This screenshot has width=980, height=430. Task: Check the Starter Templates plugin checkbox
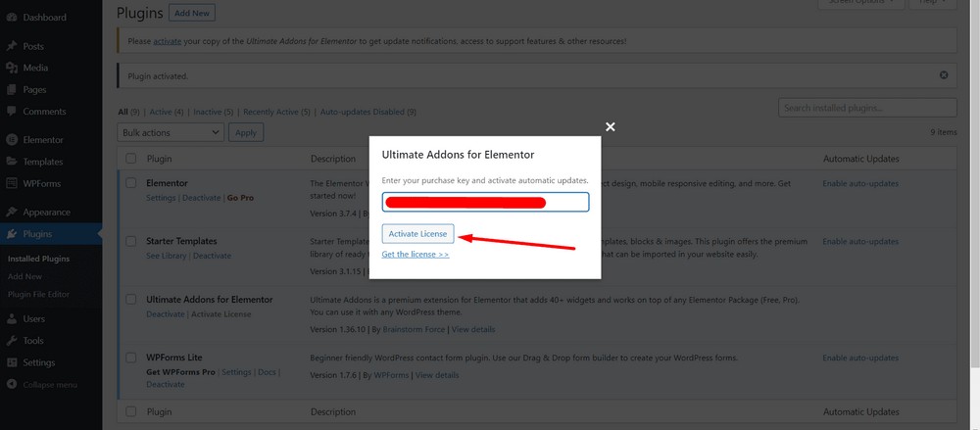(130, 241)
